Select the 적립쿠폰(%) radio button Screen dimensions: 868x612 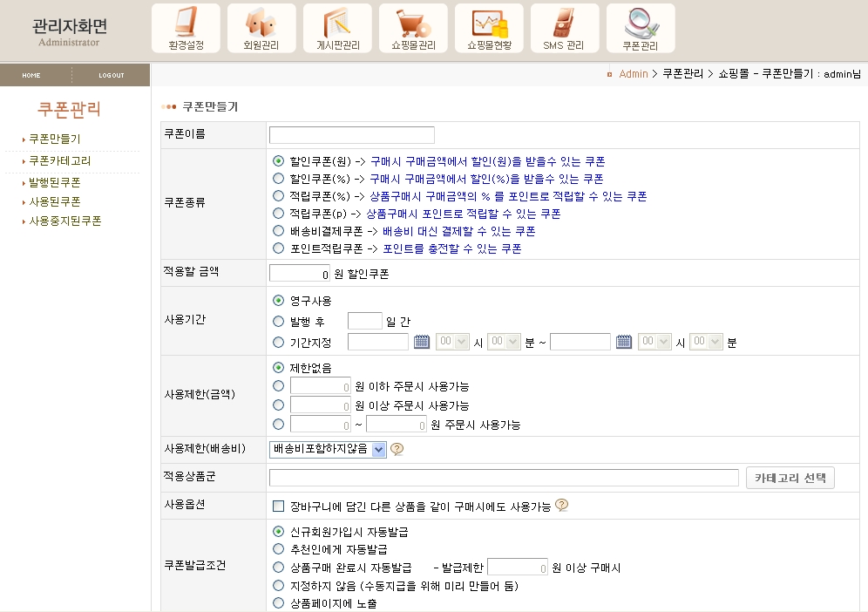pyautogui.click(x=279, y=196)
